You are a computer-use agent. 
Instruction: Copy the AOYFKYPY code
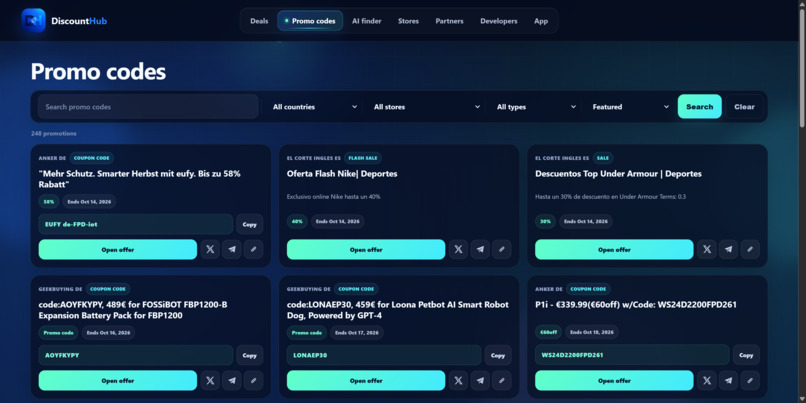249,355
